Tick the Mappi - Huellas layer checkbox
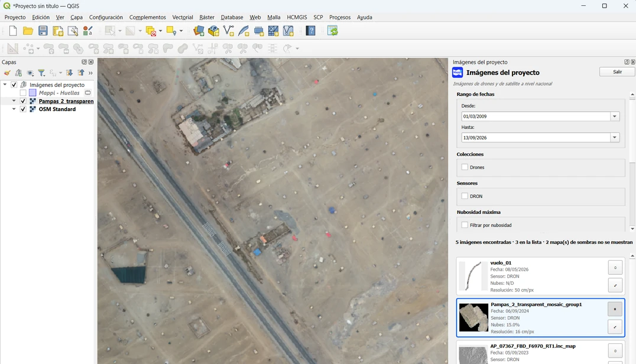This screenshot has height=364, width=636. point(23,93)
